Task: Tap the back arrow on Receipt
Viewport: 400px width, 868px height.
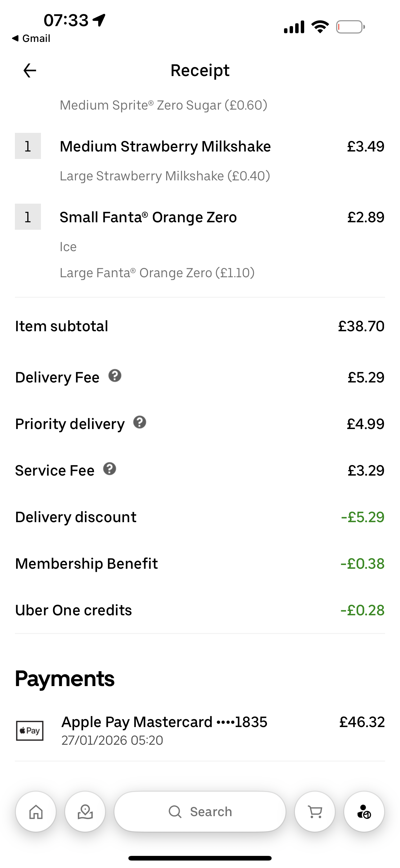Action: [x=30, y=70]
